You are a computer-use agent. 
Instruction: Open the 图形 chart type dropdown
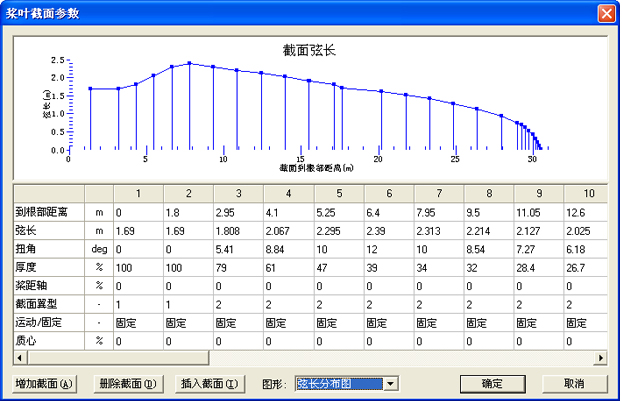[391, 384]
